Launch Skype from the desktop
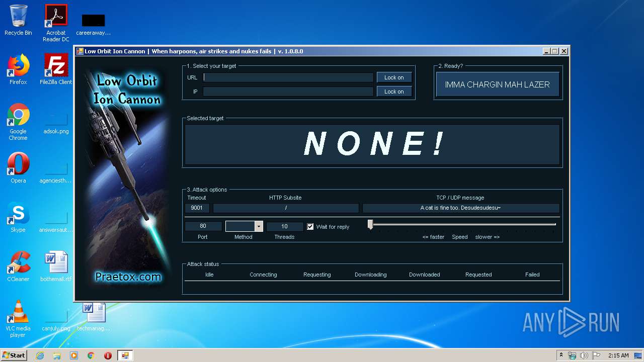Image resolution: width=644 pixels, height=362 pixels. click(18, 217)
